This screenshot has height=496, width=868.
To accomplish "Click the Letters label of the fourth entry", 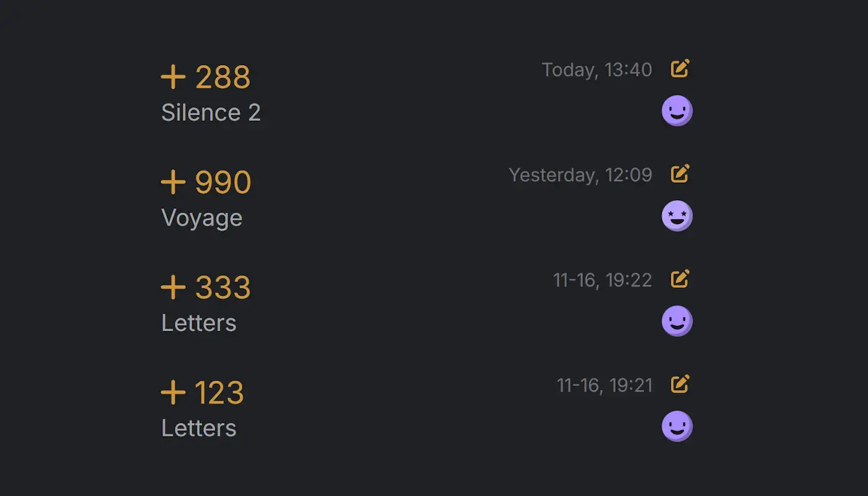I will pyautogui.click(x=198, y=428).
